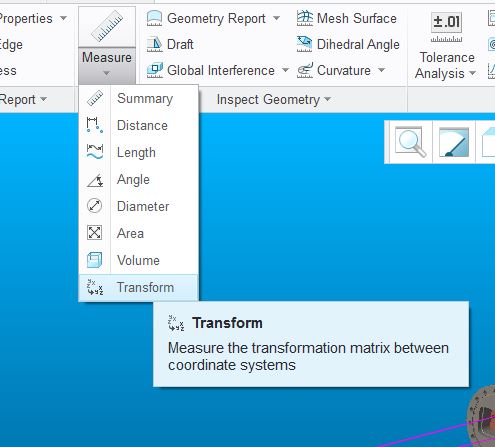Image resolution: width=495 pixels, height=447 pixels.
Task: Click the Area square icon
Action: pyautogui.click(x=94, y=232)
